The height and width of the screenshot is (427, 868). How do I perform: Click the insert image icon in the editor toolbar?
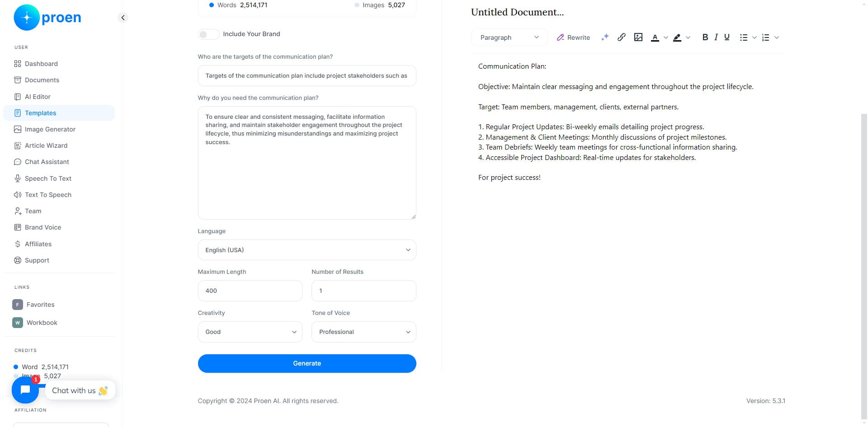point(638,37)
